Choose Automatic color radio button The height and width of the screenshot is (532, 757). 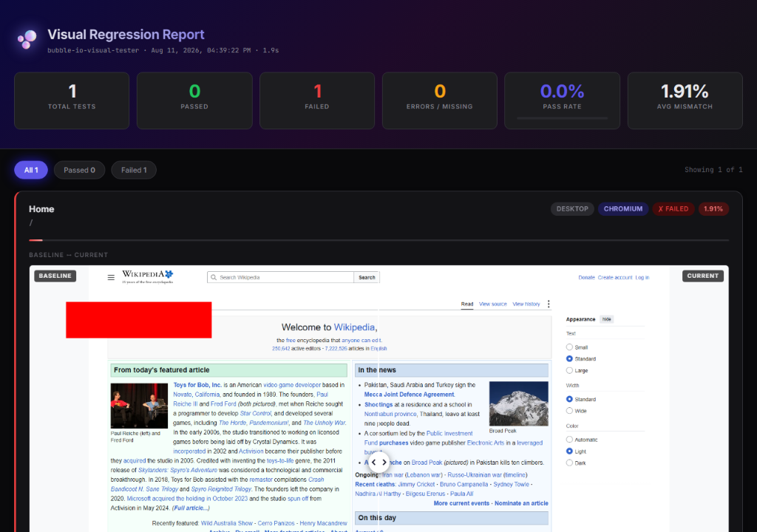pos(569,440)
